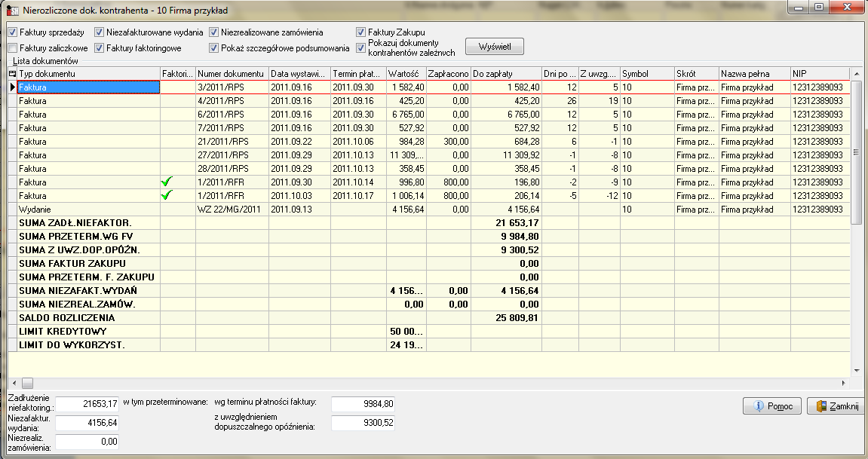The height and width of the screenshot is (459, 868).
Task: Click the SUMA PRZETERM.WG FV row label
Action: click(x=76, y=236)
